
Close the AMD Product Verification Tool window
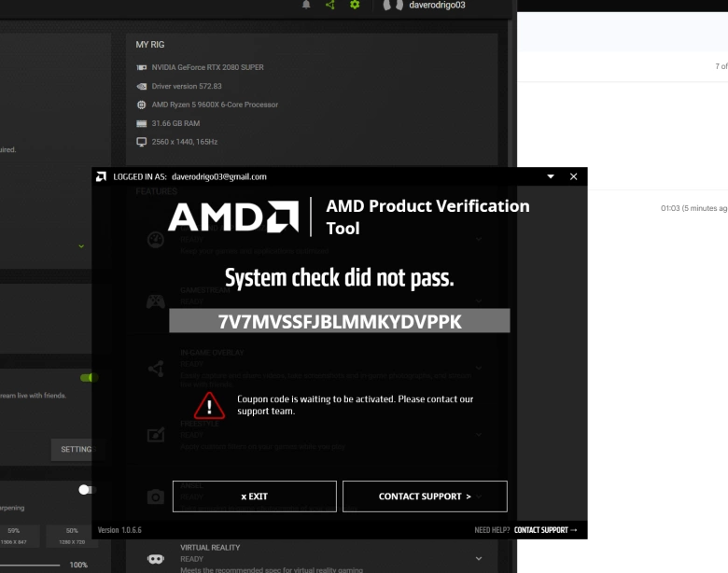click(573, 176)
